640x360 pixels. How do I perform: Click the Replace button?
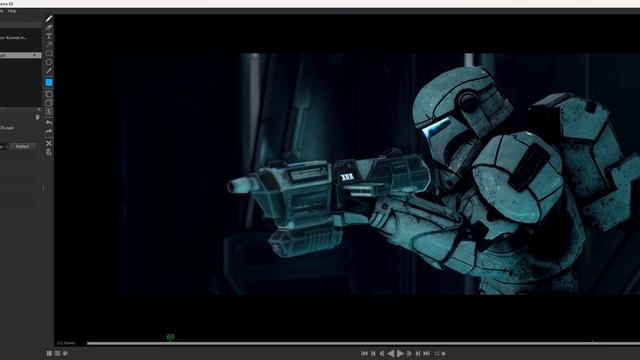coord(22,146)
